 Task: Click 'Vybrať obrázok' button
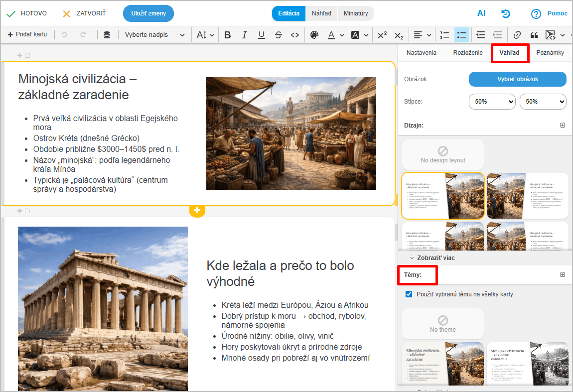517,79
